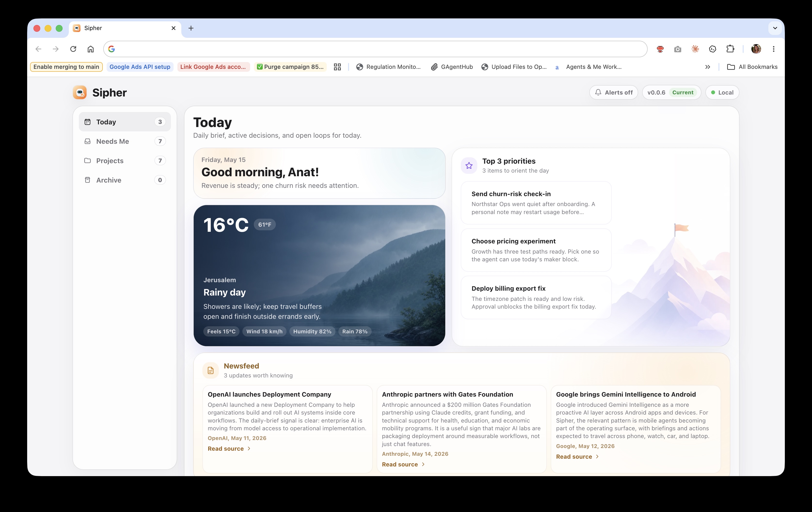Click the Jerusalem weather card image

click(x=319, y=276)
